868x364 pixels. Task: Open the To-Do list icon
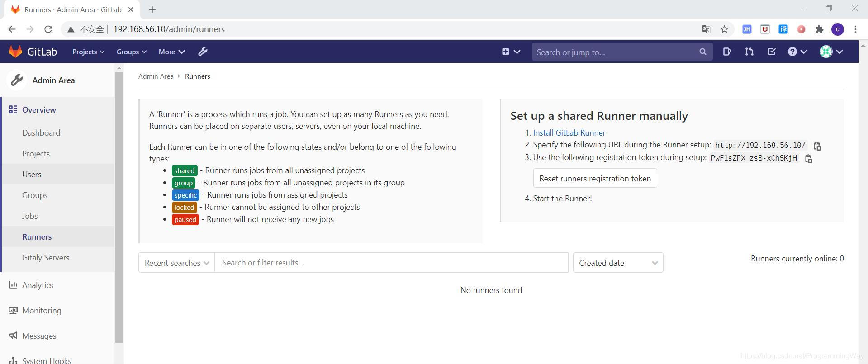772,52
